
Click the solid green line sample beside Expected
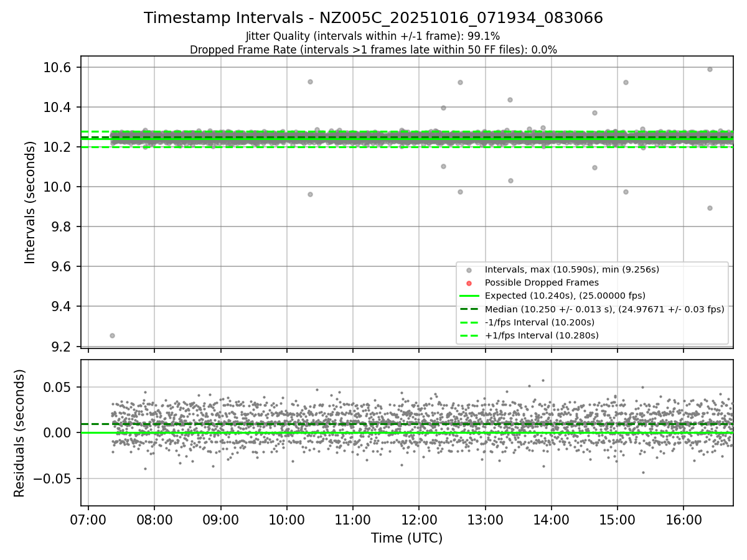[x=469, y=296]
